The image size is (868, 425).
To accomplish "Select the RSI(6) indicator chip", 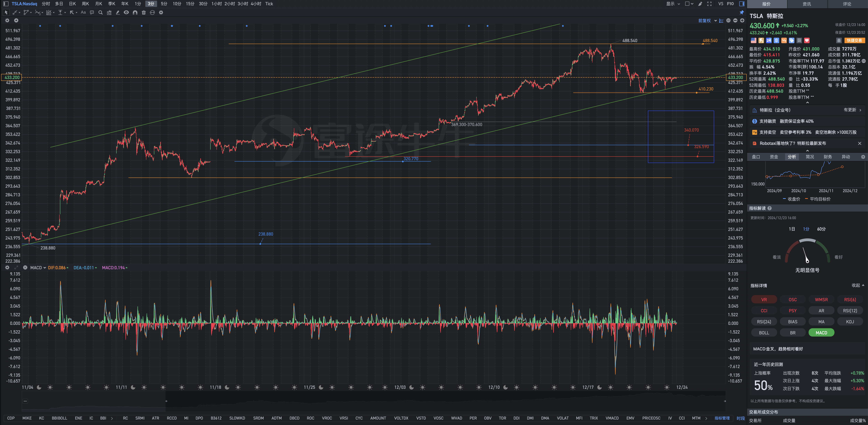I will 850,300.
